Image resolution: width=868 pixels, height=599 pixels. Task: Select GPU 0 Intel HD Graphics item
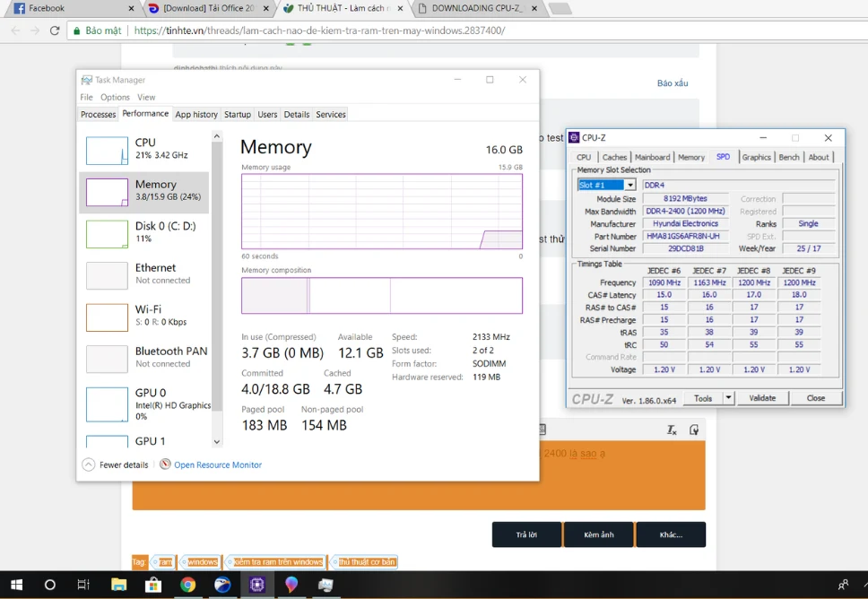[144, 404]
